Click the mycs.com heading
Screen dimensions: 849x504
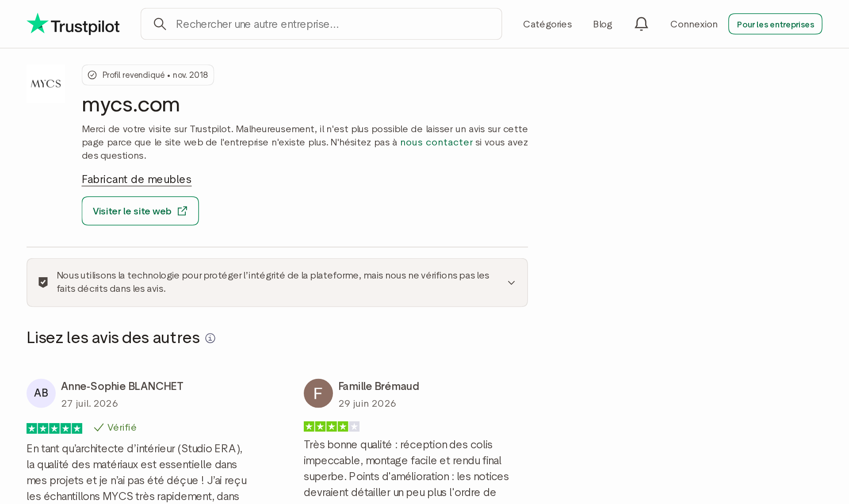(x=131, y=105)
